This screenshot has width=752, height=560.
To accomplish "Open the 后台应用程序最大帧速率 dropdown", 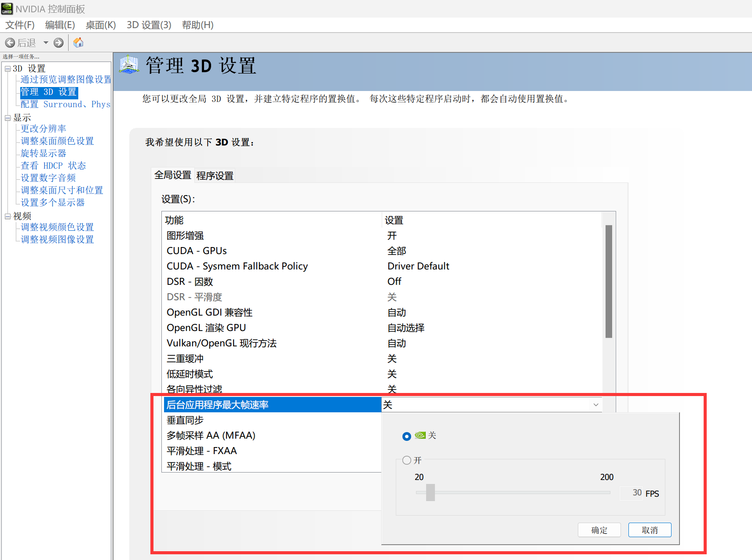I will 595,405.
